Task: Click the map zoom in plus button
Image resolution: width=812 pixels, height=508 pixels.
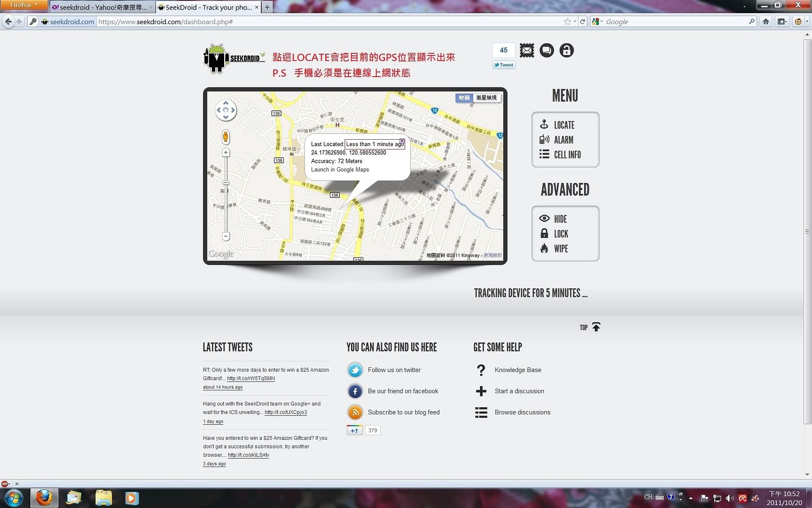Action: [x=226, y=153]
